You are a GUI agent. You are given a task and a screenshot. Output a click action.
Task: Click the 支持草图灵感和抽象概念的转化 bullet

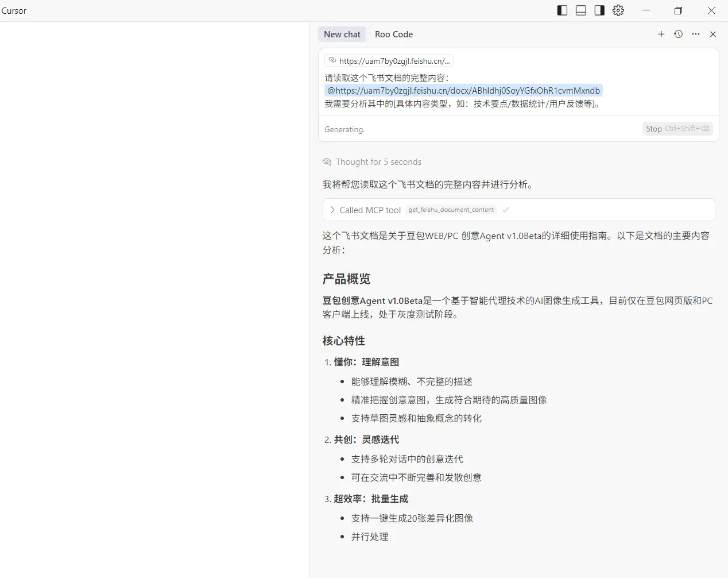(416, 418)
